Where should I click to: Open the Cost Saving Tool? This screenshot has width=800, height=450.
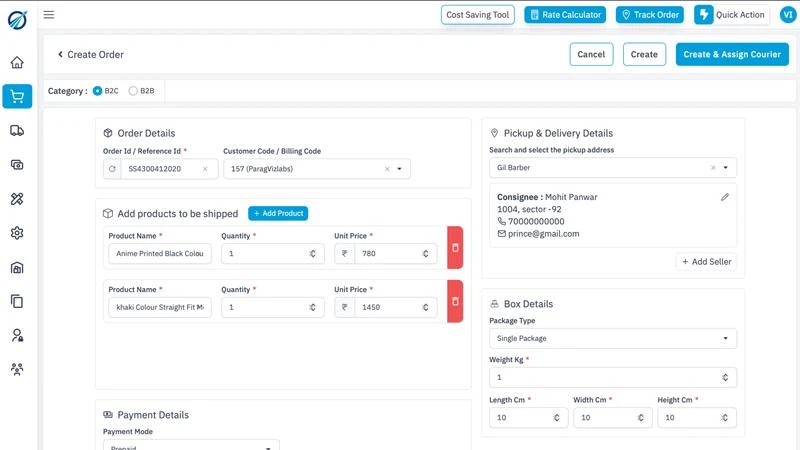pos(478,15)
